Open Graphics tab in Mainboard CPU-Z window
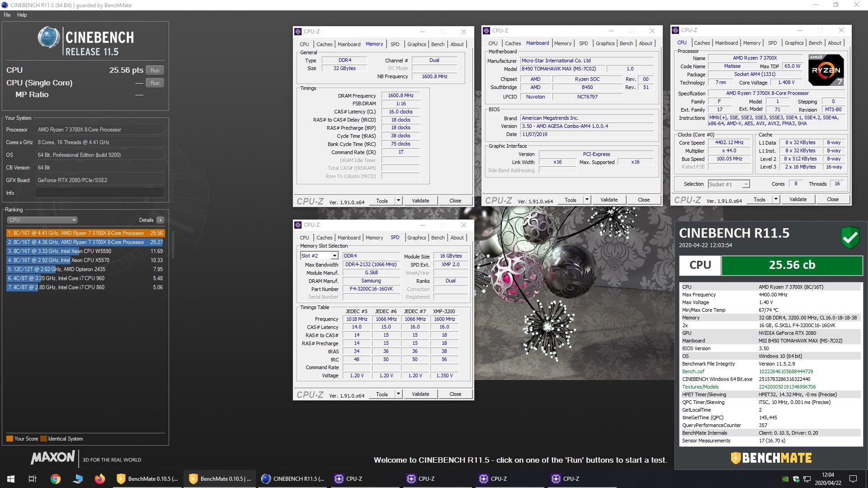The image size is (868, 488). 605,43
